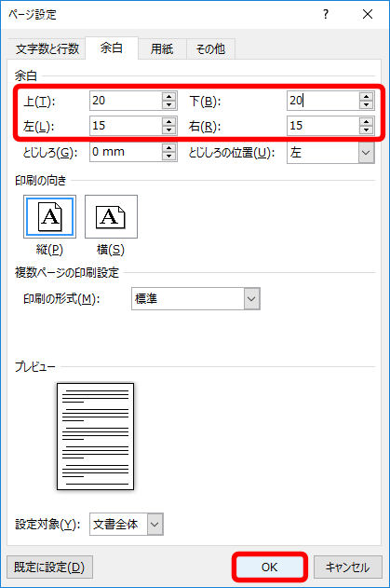Increase the 上(T) top margin with up arrow

click(169, 96)
